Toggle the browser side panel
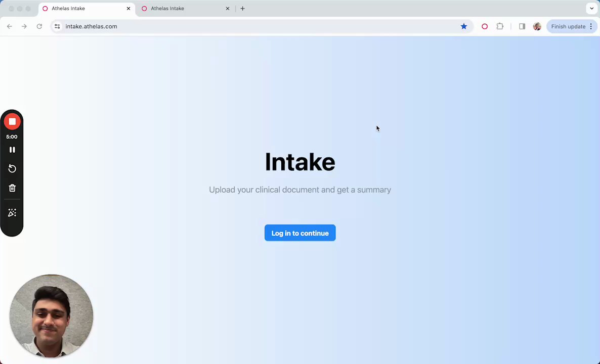 point(522,26)
